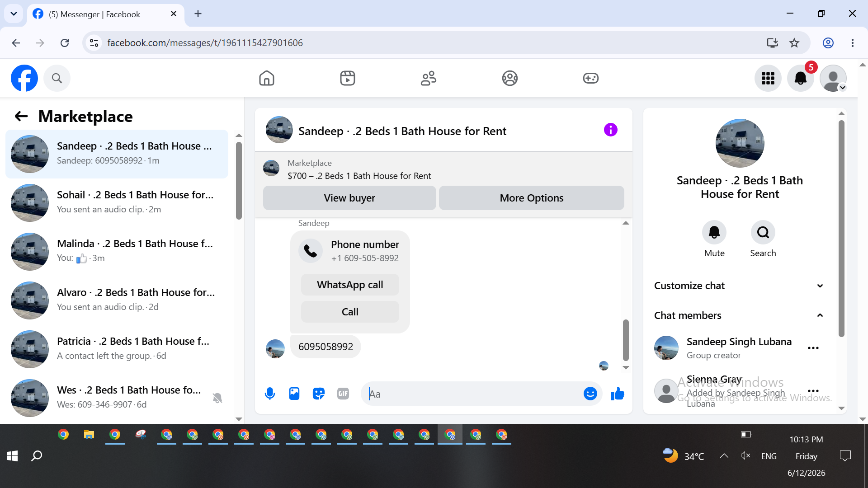Open the Groups icon in top navigation
The image size is (868, 488).
tap(509, 78)
